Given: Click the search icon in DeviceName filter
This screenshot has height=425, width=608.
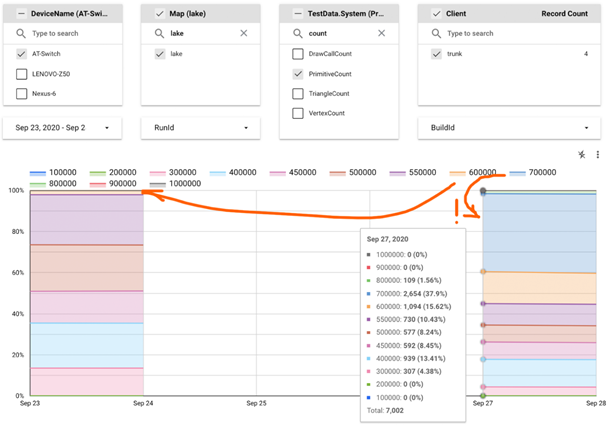Looking at the screenshot, I should point(21,33).
